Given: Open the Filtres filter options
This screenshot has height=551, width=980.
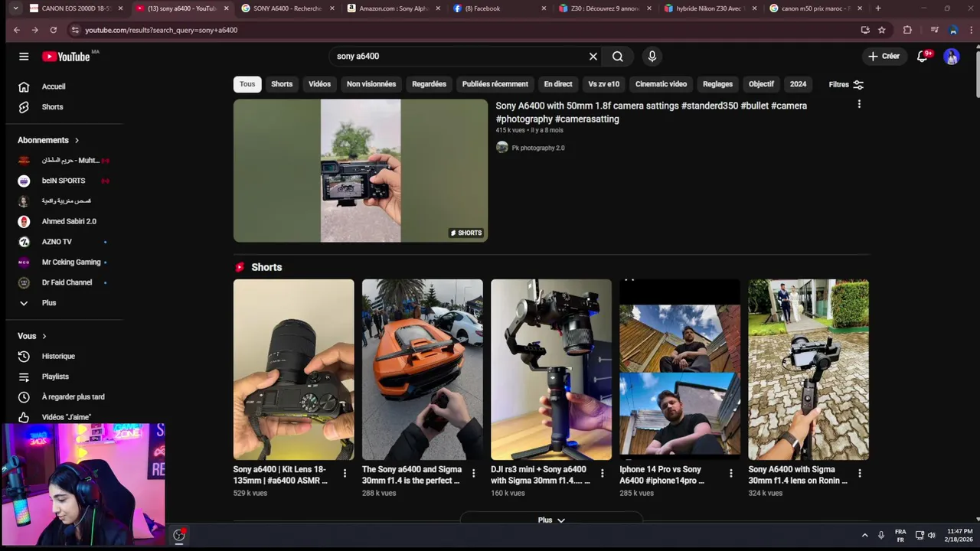Looking at the screenshot, I should point(846,85).
